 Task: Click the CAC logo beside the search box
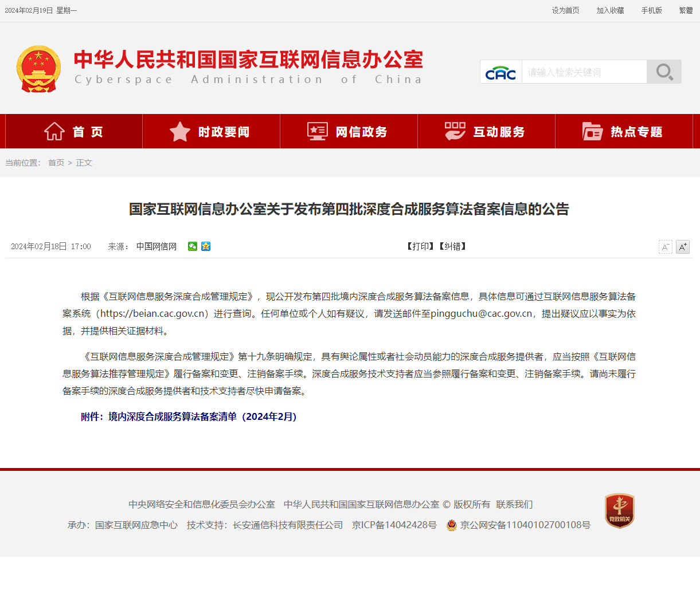coord(500,72)
